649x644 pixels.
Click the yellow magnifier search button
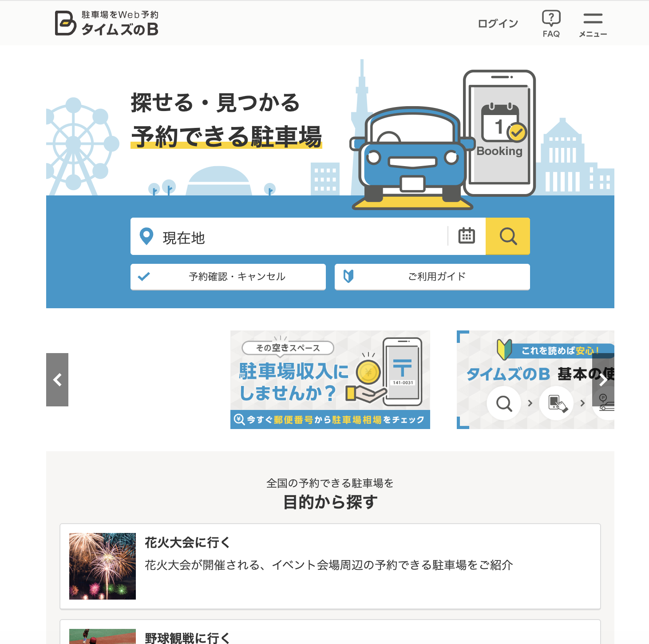(x=508, y=236)
